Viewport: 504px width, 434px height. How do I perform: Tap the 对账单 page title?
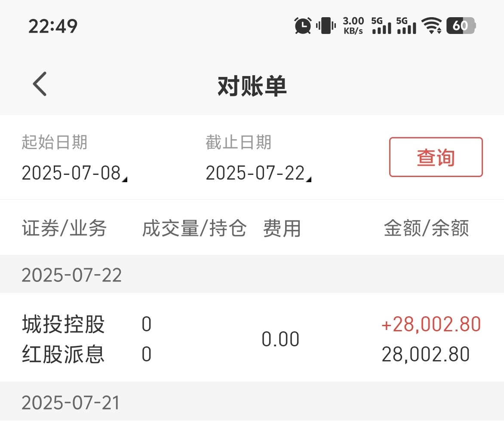point(252,86)
